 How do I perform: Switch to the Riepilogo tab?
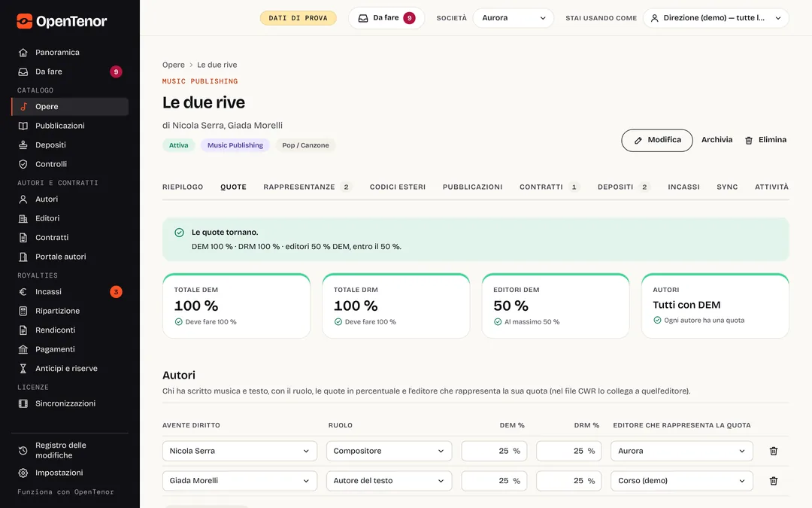coord(183,187)
